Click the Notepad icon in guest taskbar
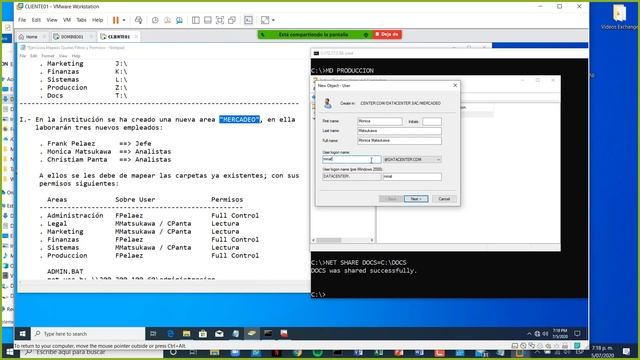 [x=236, y=334]
